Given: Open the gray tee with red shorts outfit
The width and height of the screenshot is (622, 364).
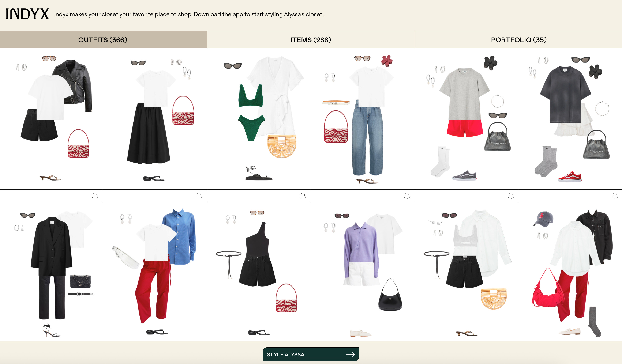Looking at the screenshot, I should (466, 118).
